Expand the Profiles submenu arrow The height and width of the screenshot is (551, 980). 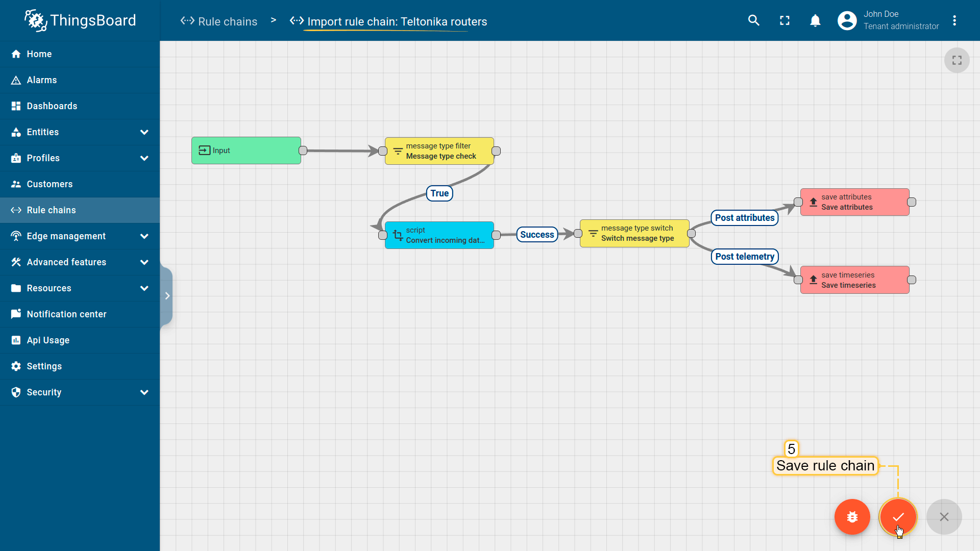coord(144,158)
